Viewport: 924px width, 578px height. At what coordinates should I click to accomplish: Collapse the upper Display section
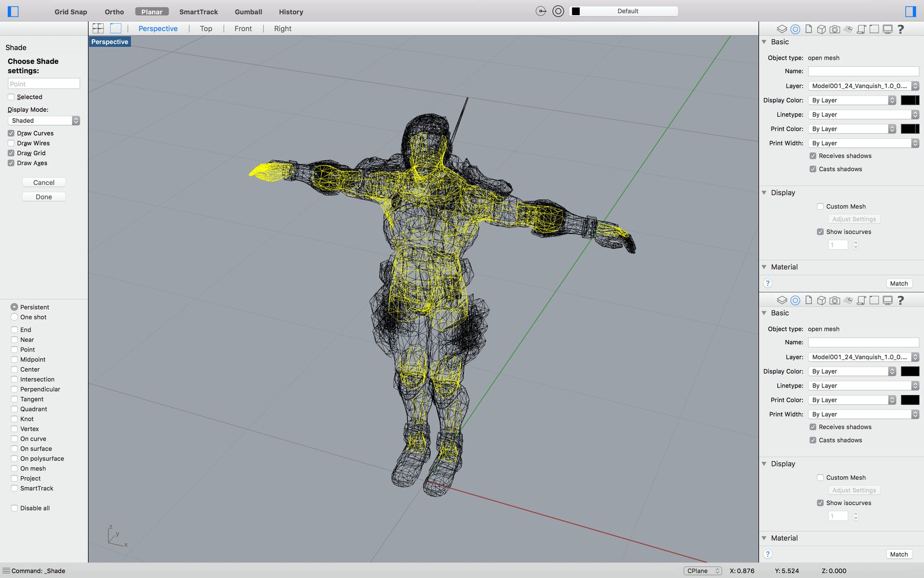tap(764, 192)
